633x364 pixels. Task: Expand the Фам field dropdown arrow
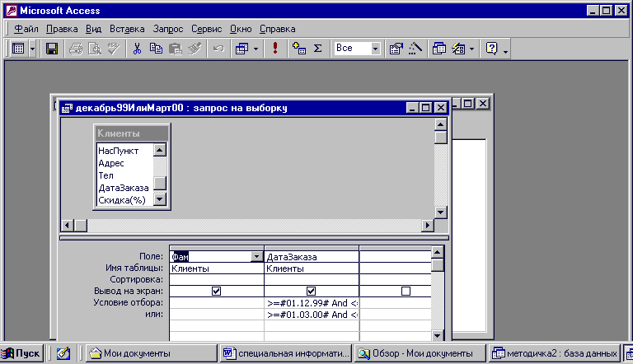(x=257, y=257)
